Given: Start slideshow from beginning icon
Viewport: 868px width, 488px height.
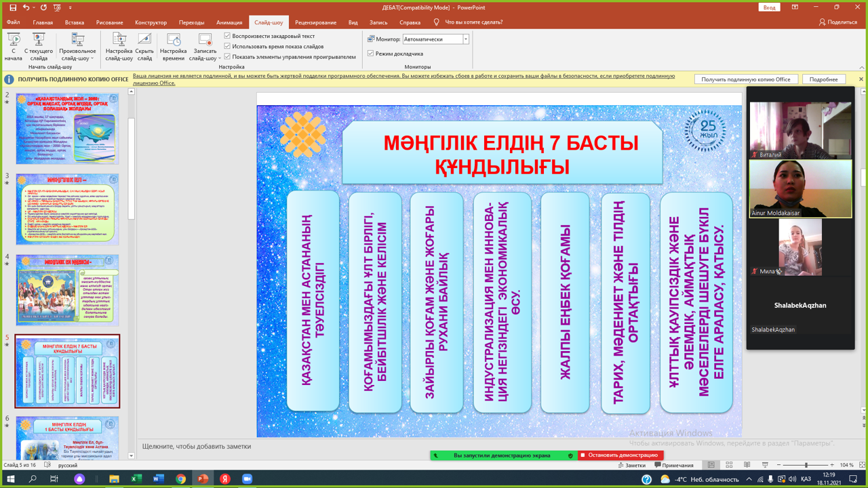Looking at the screenshot, I should pos(13,41).
